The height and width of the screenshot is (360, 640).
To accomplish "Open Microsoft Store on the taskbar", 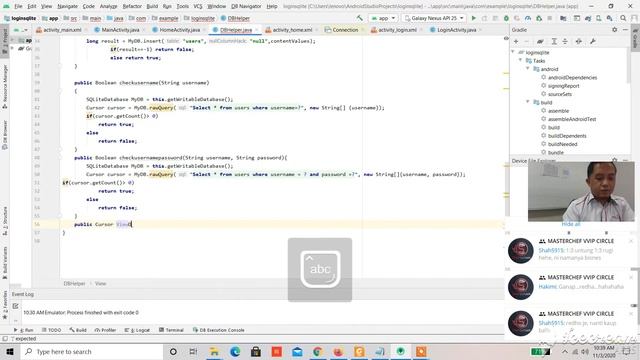I will click(256, 351).
